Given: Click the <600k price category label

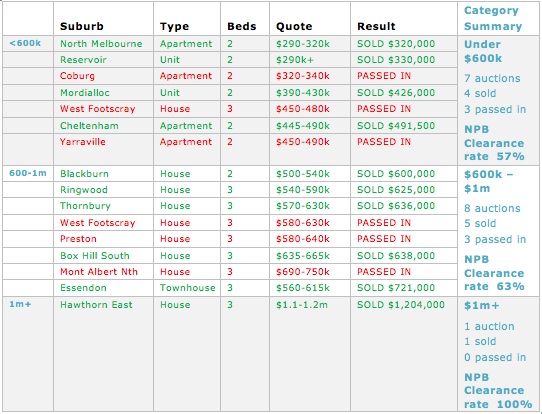Looking at the screenshot, I should tap(25, 43).
